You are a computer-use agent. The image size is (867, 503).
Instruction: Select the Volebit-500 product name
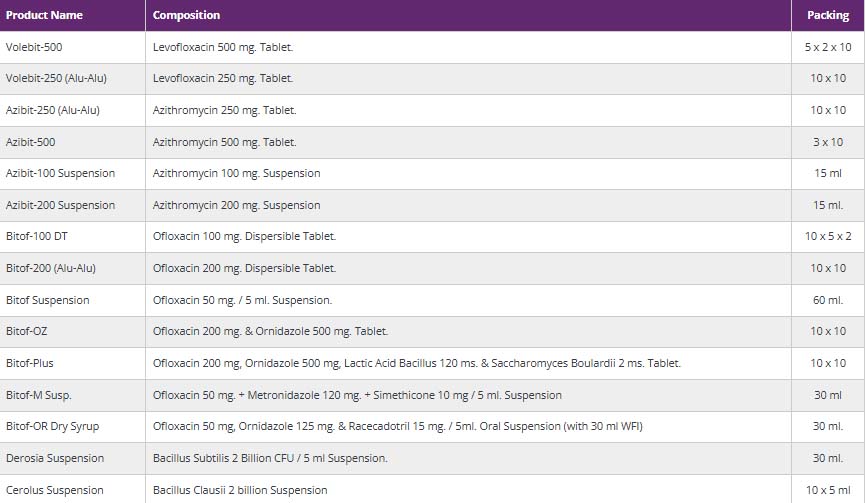coord(34,47)
